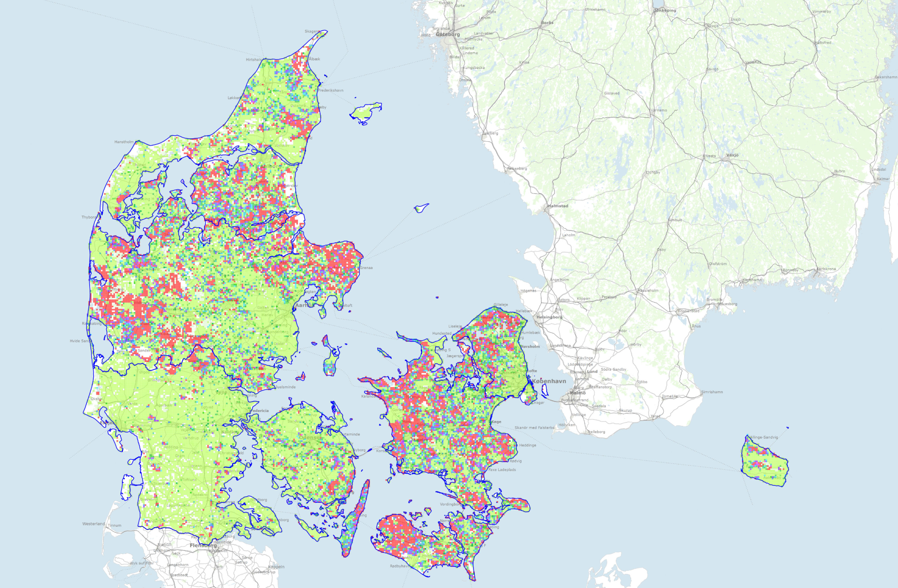Click the Rødbyhavn label on Lolland
The height and width of the screenshot is (588, 898).
(400, 566)
